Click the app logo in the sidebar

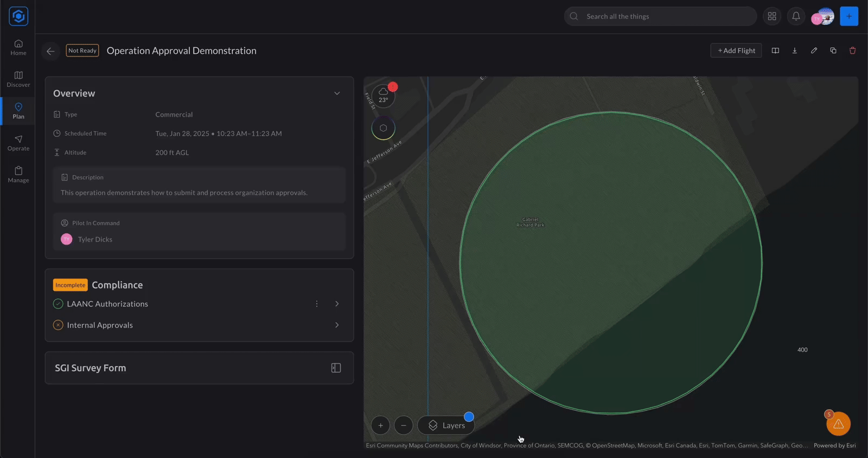coord(18,16)
